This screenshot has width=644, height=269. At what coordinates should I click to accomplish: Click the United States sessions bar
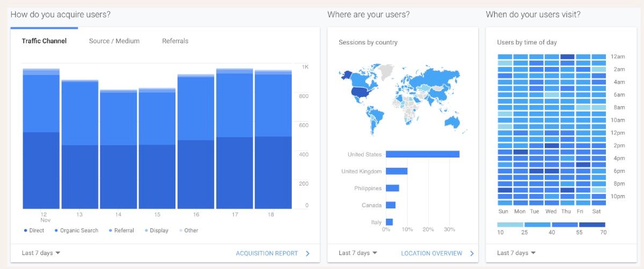[x=422, y=154]
